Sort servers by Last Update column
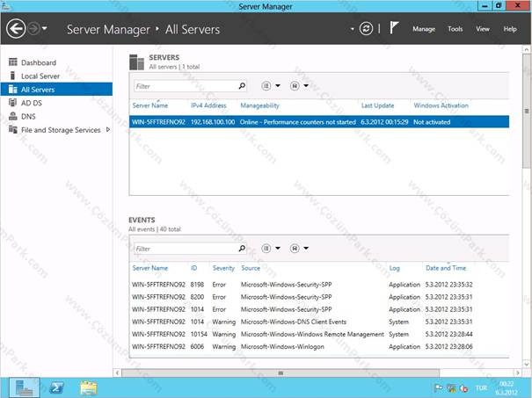The image size is (532, 398). [x=377, y=105]
